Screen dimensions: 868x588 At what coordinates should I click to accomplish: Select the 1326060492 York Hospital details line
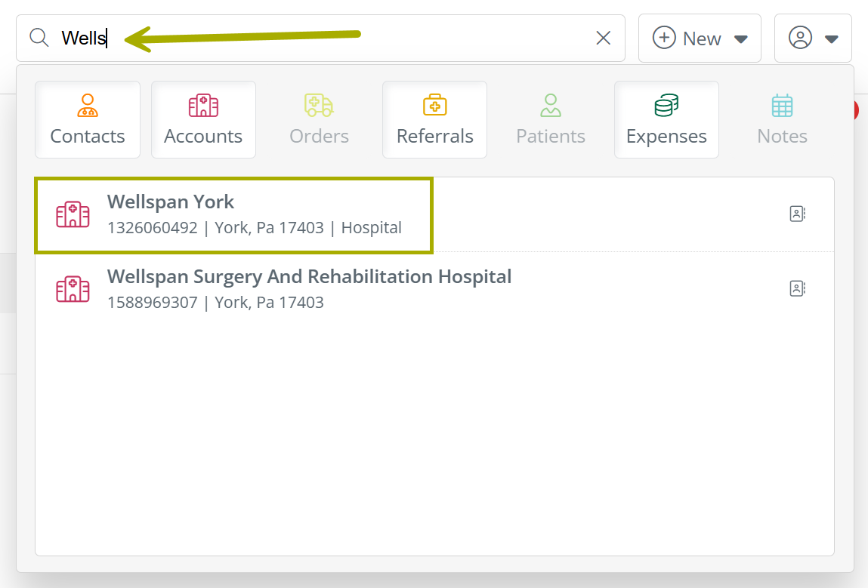(x=255, y=228)
